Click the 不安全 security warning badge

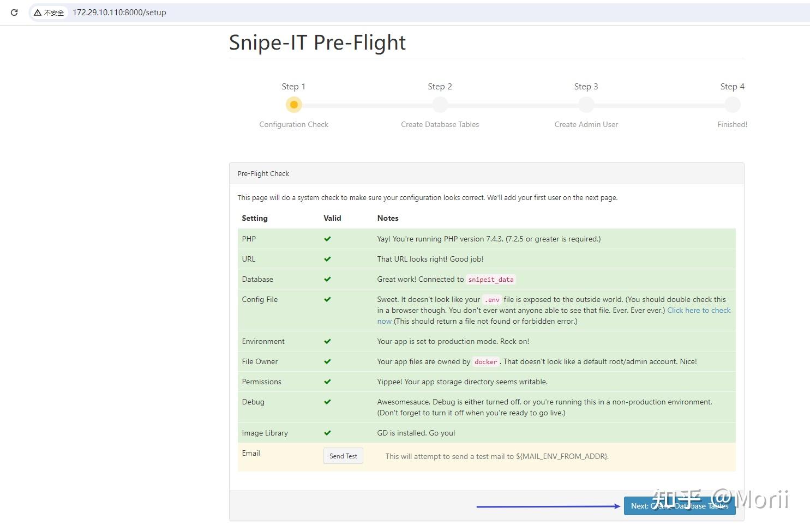click(49, 12)
